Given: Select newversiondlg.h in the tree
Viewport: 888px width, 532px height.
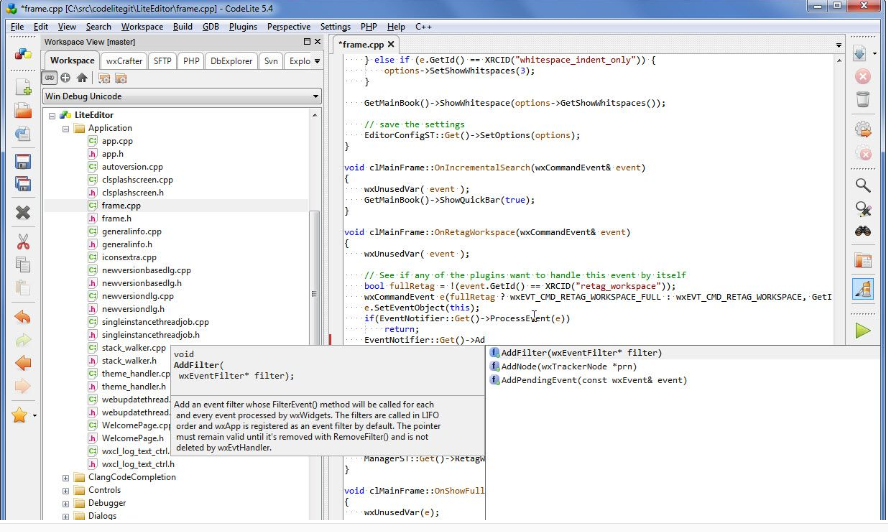Looking at the screenshot, I should [x=133, y=309].
